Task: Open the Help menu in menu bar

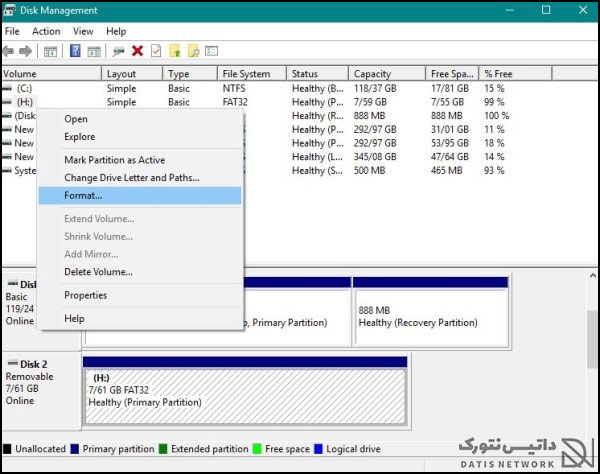Action: coord(116,31)
